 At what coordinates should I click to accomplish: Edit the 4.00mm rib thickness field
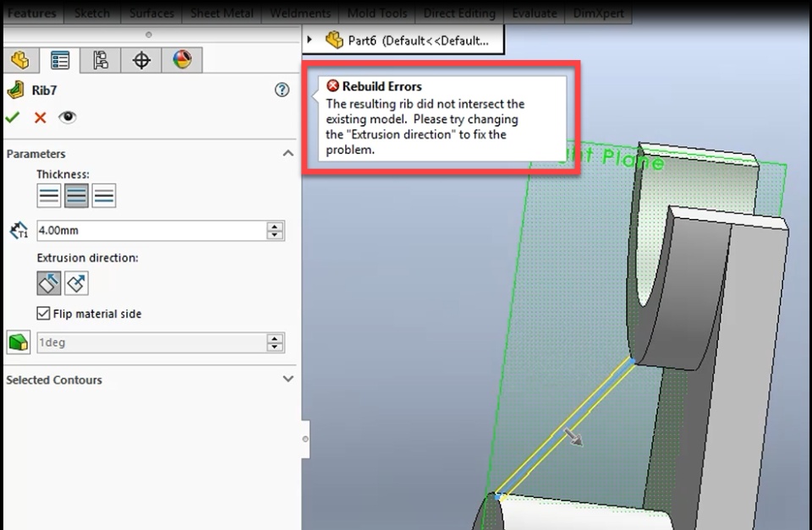[x=151, y=230]
